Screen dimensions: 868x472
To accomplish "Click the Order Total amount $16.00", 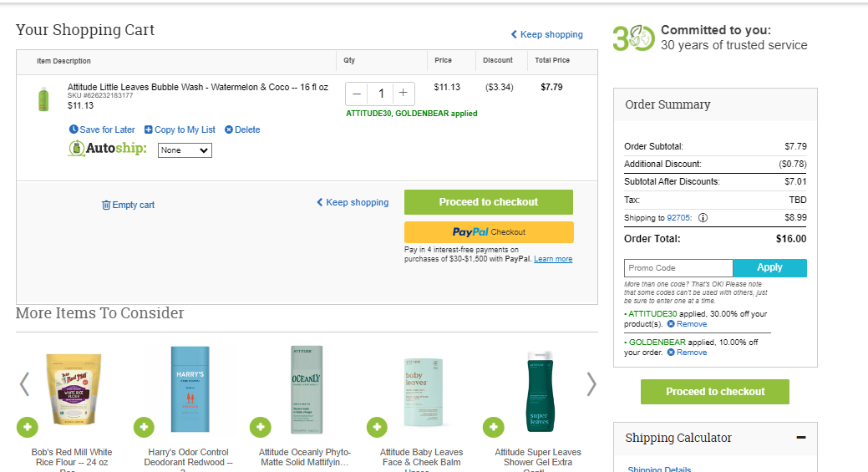I will pos(791,239).
